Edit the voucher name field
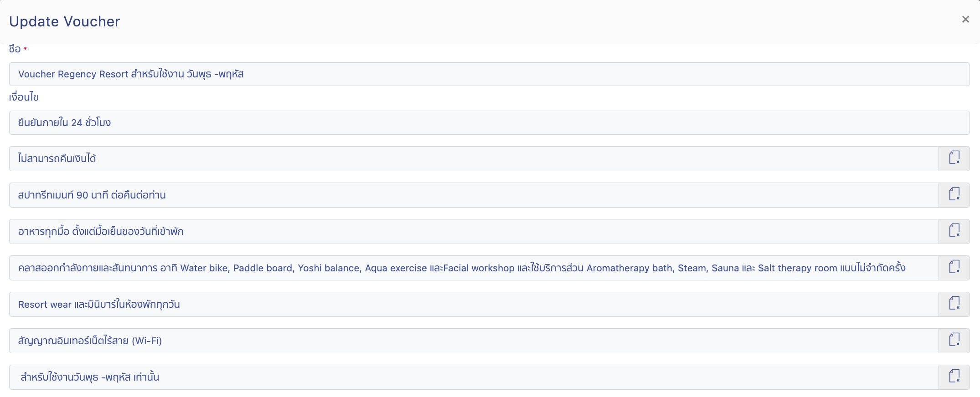 [x=489, y=74]
